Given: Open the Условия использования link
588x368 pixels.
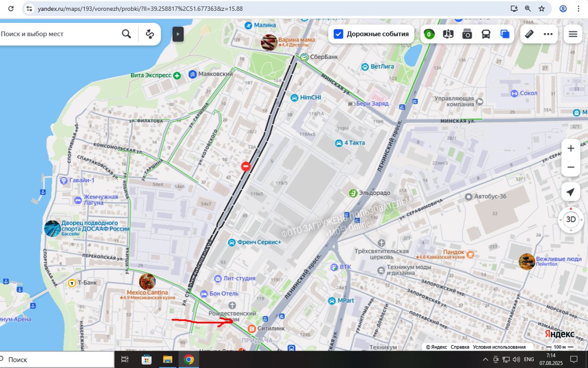Looking at the screenshot, I should [499, 347].
